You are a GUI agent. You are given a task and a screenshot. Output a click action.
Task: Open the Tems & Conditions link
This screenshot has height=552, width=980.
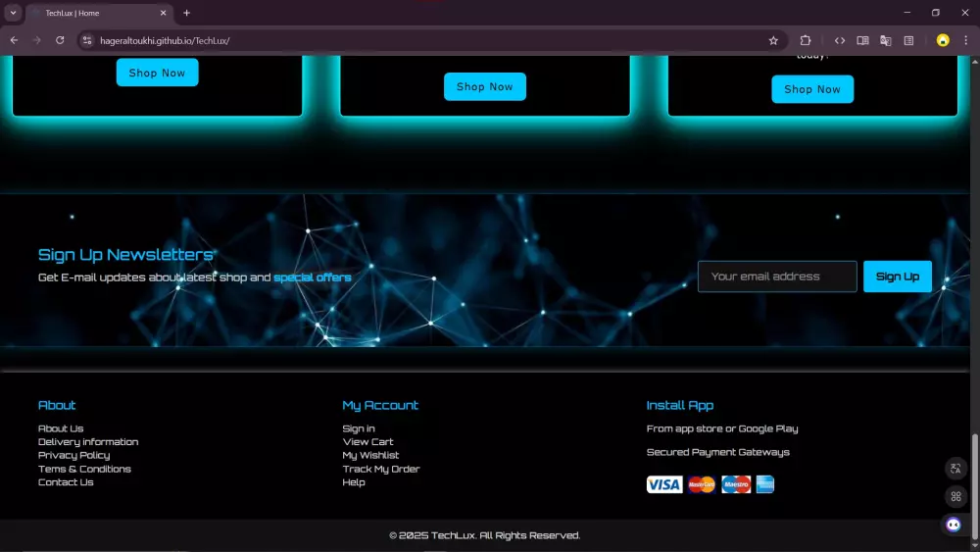[84, 469]
